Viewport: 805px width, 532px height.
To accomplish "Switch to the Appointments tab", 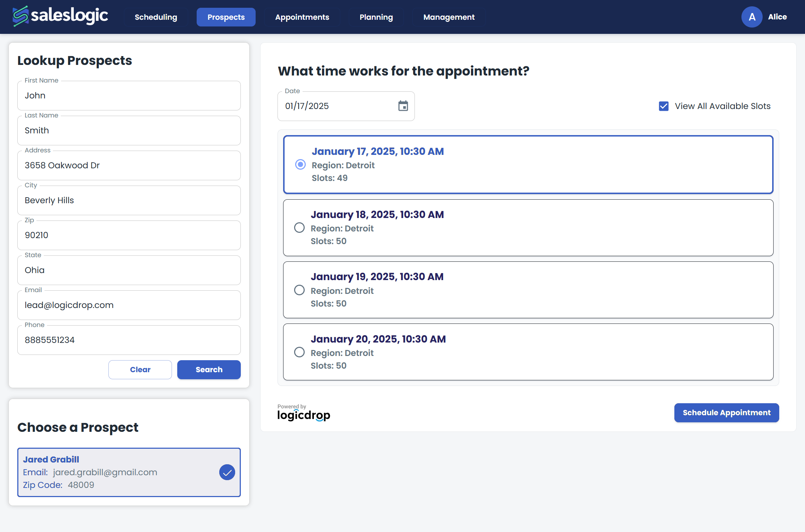I will 302,17.
